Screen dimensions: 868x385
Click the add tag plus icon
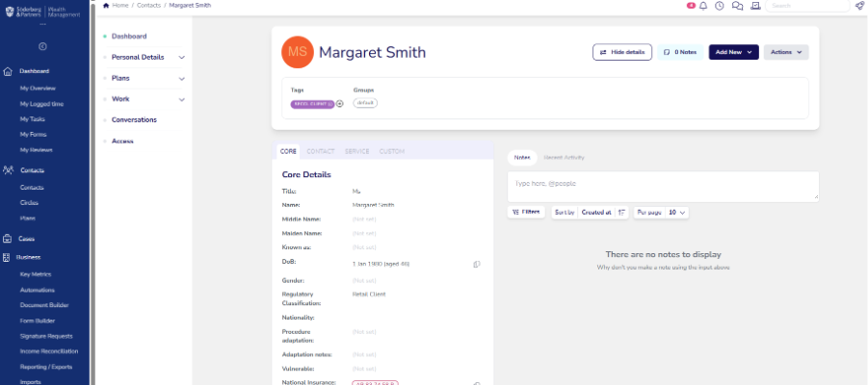[340, 103]
